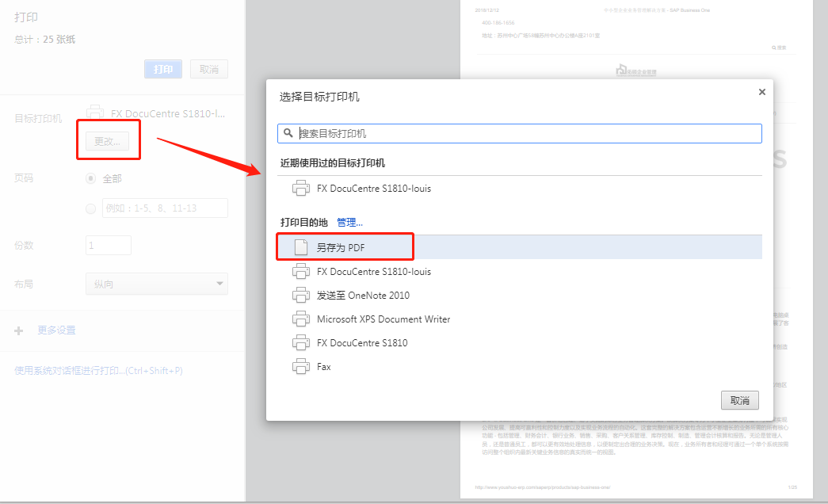The image size is (828, 504).
Task: Click printer icon beside FX DocuCentre in print panel
Action: 95,113
